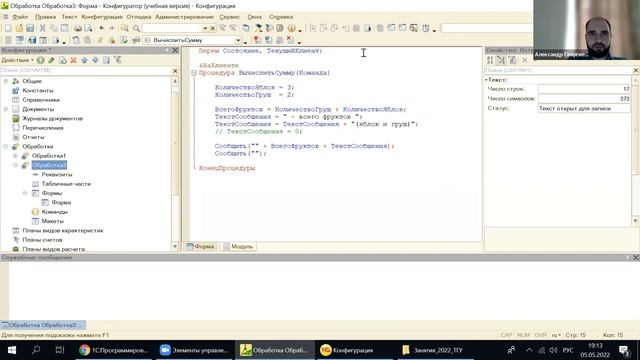Click the remove comment icon
Screen dimensions: 640x360
pos(112,40)
